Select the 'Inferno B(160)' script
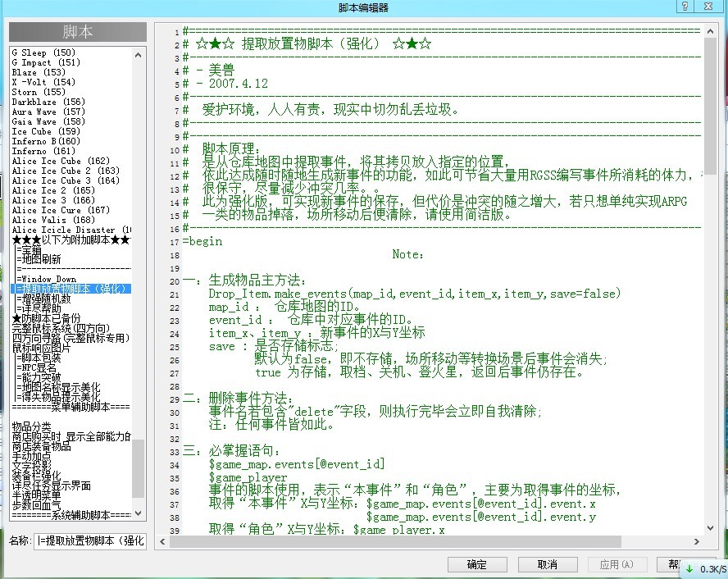728x579 pixels. 46,141
